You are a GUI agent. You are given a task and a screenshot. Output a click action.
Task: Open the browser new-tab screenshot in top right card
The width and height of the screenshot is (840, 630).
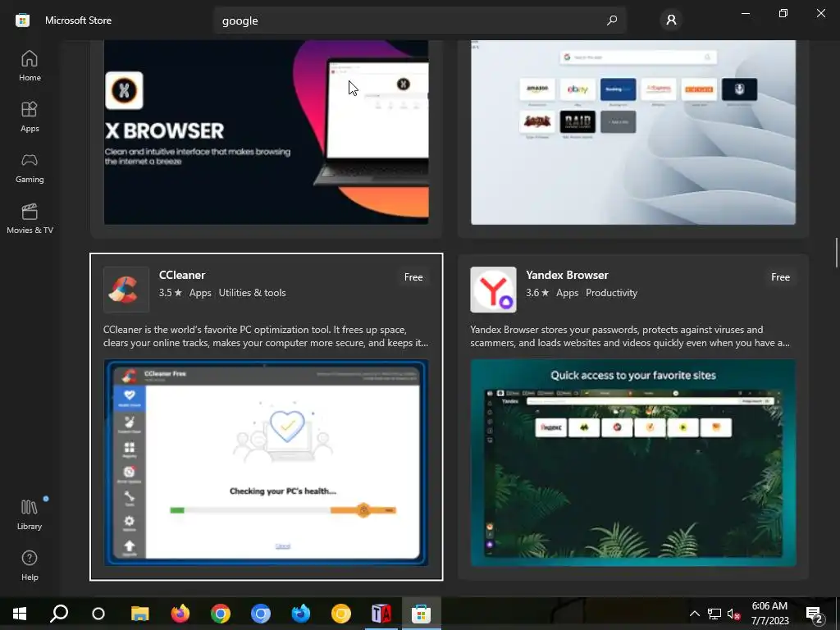(x=633, y=132)
